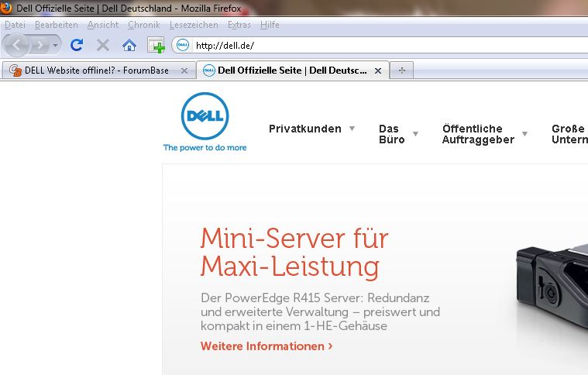Open the Extras menu

tap(239, 25)
